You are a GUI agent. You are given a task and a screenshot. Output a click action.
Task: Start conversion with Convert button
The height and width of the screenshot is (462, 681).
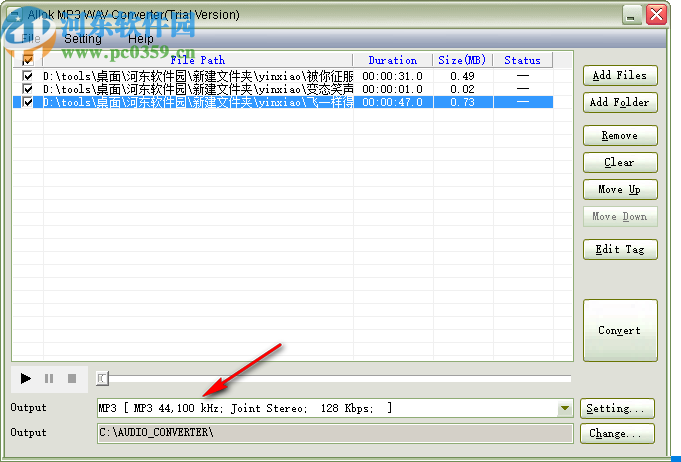tap(620, 330)
